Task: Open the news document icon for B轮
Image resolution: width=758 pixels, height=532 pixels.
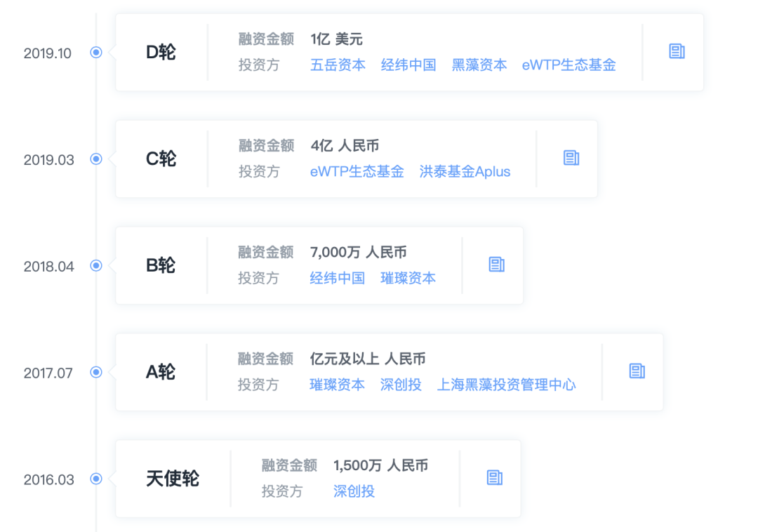Action: (x=497, y=265)
